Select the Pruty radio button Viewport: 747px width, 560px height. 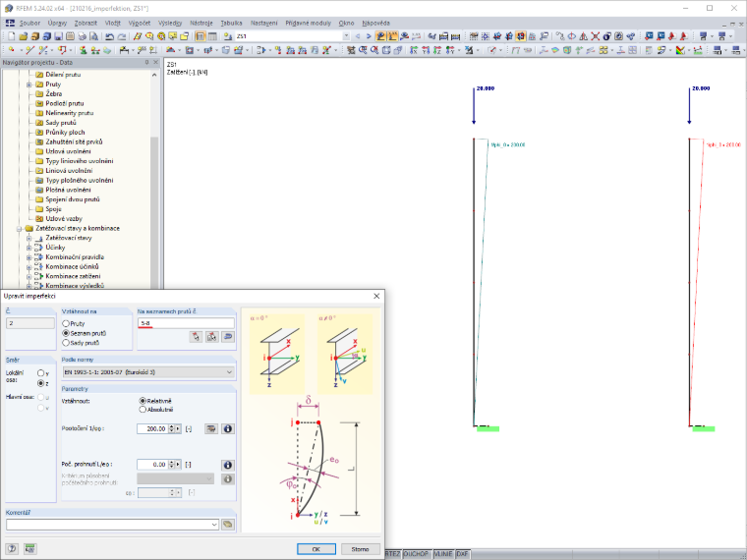(66, 323)
